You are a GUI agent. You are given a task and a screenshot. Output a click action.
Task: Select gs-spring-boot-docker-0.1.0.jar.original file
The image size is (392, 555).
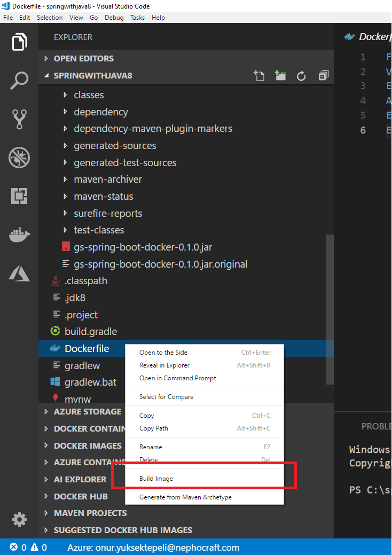pyautogui.click(x=186, y=264)
